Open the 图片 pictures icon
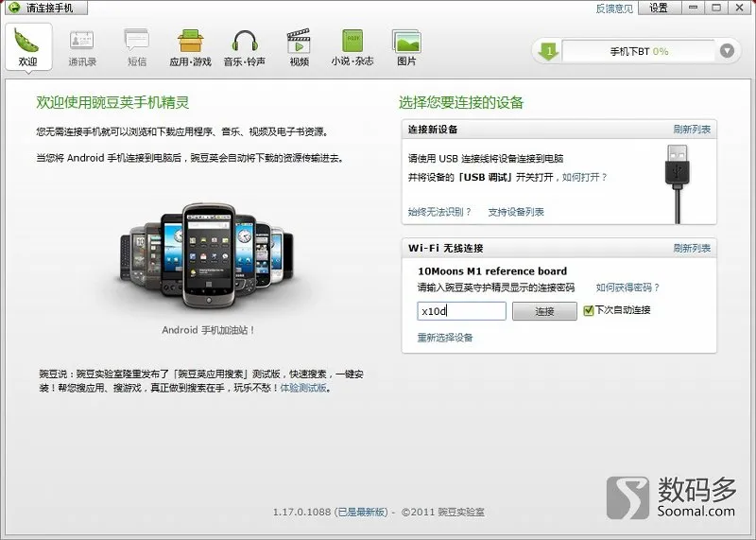 tap(406, 48)
